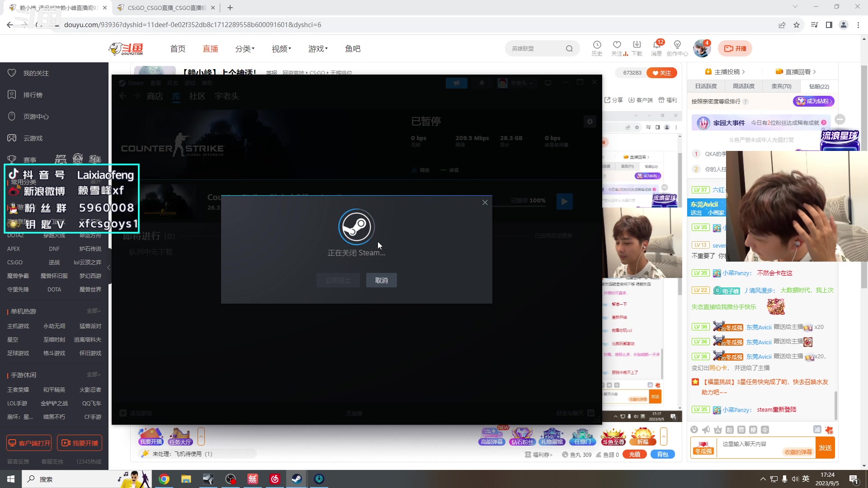
Task: Open 斗鱼至尊 crown icon
Action: tap(613, 436)
